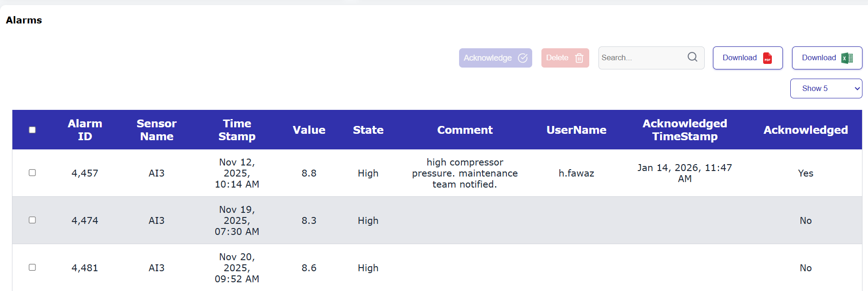Sort by the Alarm ID column header

(85, 130)
